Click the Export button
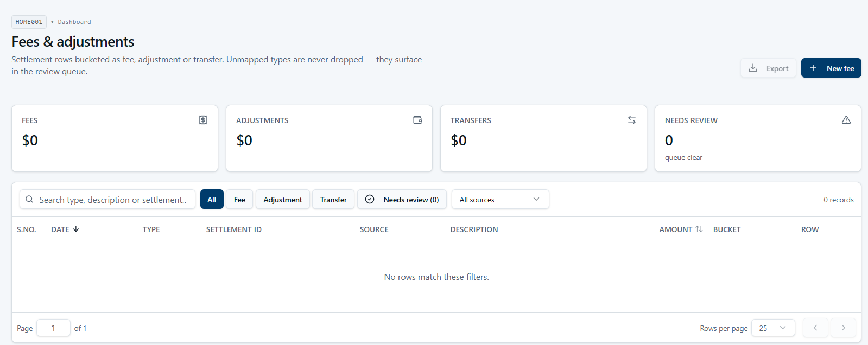The height and width of the screenshot is (345, 868). coord(768,68)
